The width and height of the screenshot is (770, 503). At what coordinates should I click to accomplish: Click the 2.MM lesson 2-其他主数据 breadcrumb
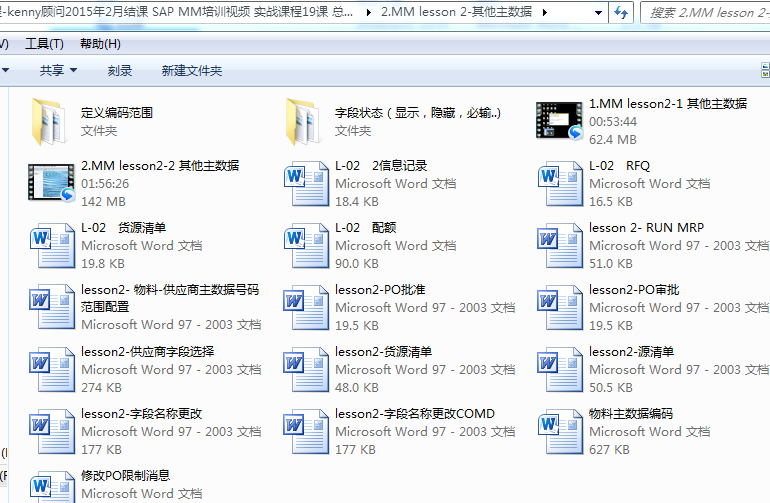pos(456,12)
